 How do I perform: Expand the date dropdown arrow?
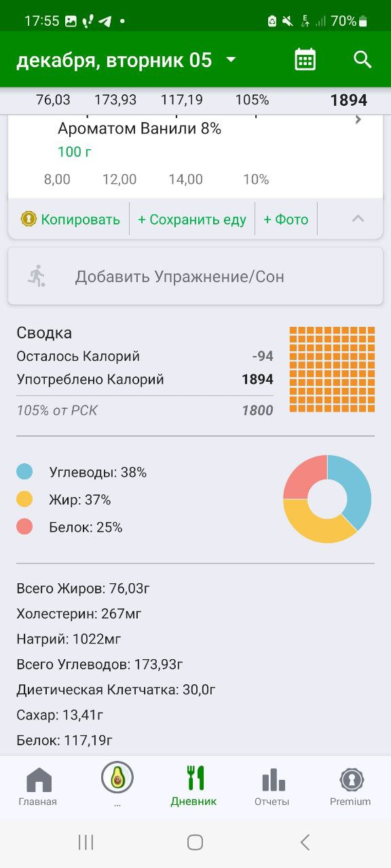tap(231, 60)
